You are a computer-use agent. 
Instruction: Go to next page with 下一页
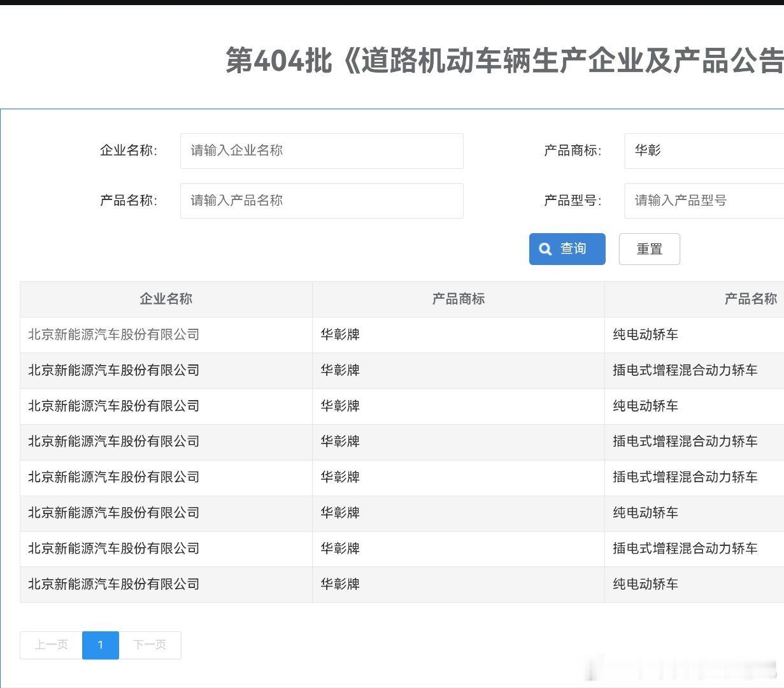pyautogui.click(x=150, y=645)
